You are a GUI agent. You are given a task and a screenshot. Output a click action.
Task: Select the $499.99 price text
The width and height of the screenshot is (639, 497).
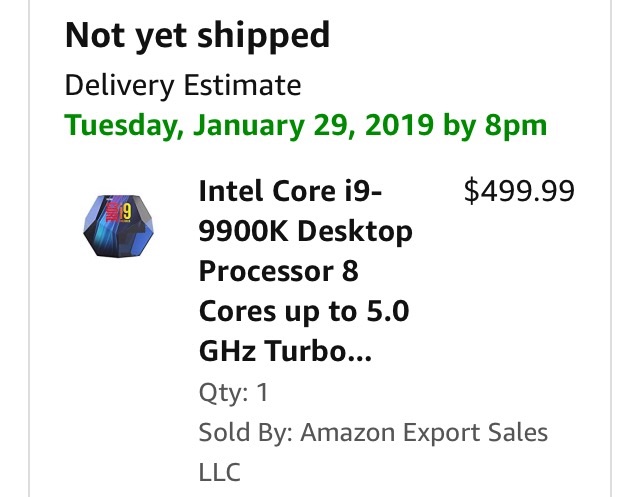(519, 191)
